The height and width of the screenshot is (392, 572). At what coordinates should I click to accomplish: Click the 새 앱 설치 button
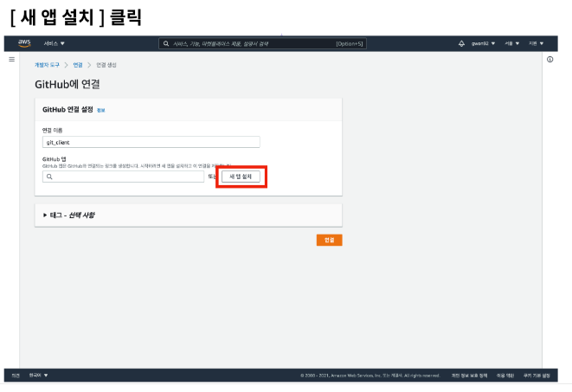coord(241,177)
